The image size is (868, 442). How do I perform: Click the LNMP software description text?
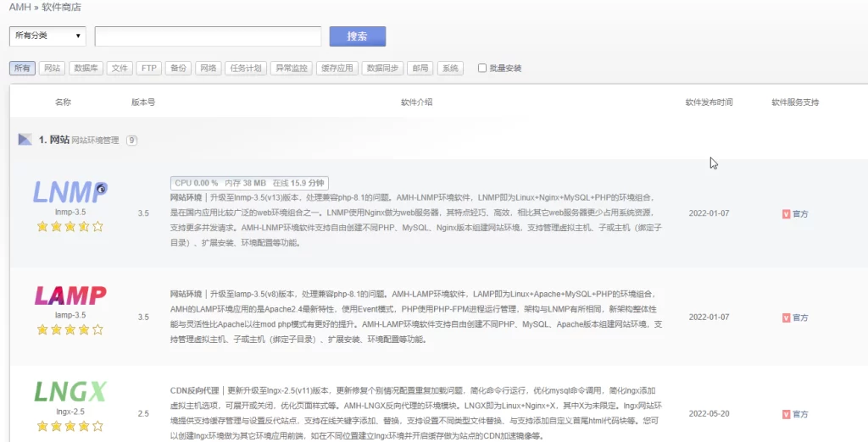pos(416,220)
